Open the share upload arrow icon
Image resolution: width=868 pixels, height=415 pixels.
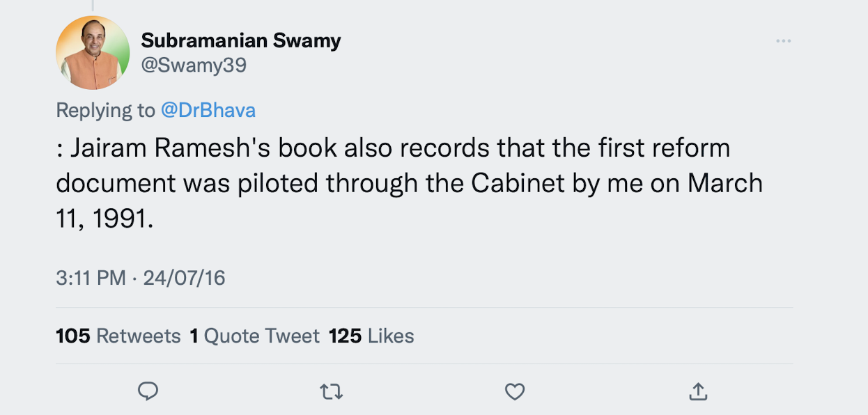click(x=698, y=392)
